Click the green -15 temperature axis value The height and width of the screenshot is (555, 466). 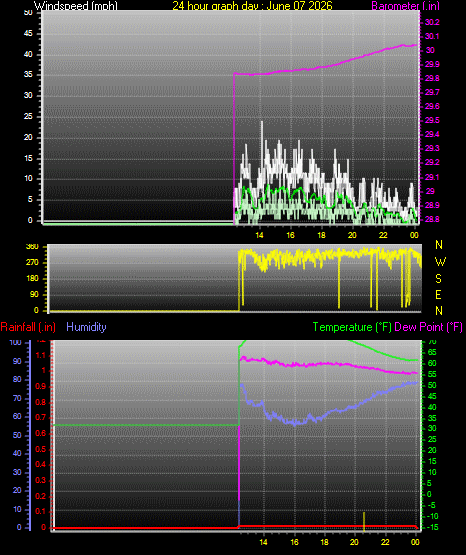click(x=432, y=527)
